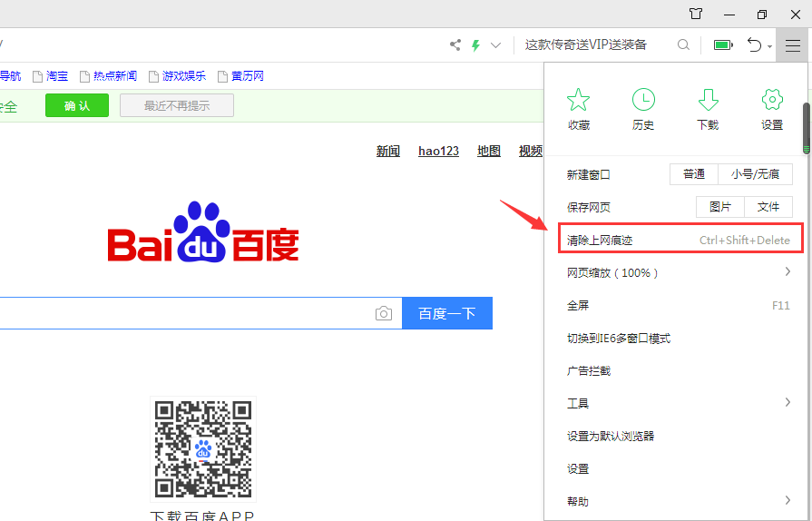Open 下载 via the download arrow icon
The height and width of the screenshot is (521, 812).
[708, 100]
